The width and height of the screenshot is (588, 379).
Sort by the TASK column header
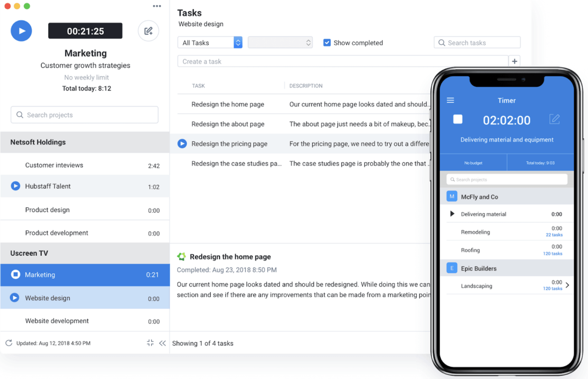(198, 86)
